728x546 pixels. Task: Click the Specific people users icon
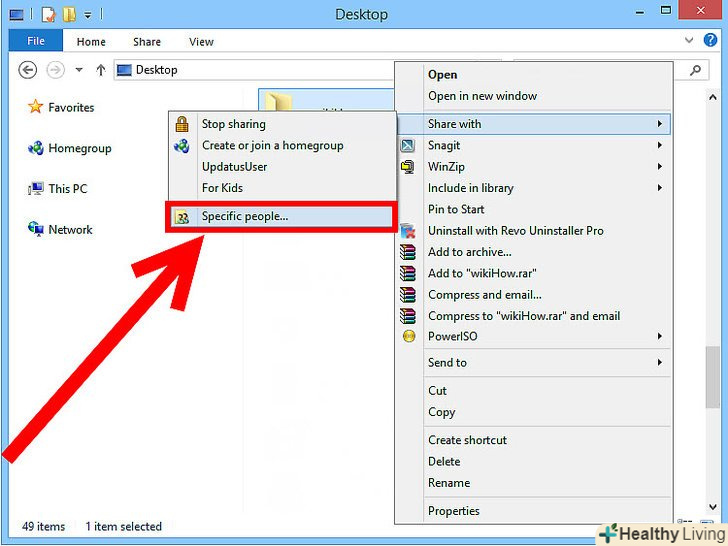(x=182, y=217)
